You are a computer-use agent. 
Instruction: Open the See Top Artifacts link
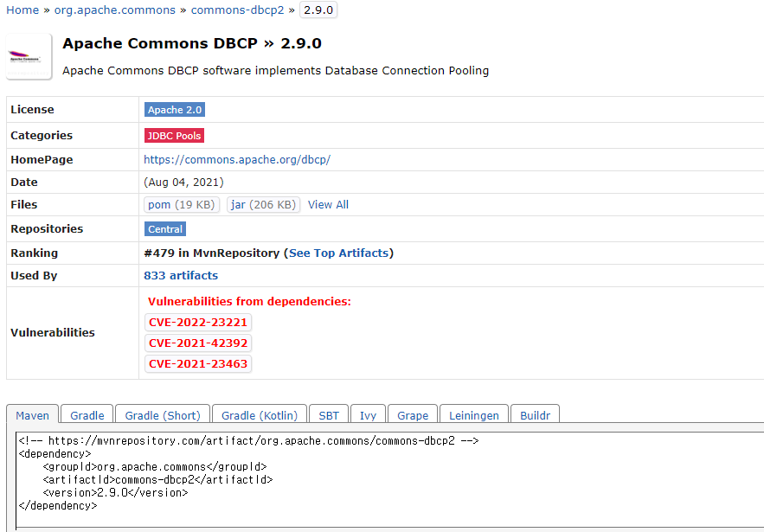[x=338, y=253]
